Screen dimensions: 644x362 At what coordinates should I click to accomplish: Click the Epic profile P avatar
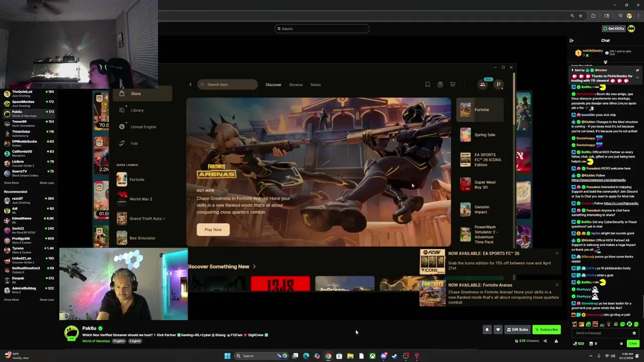[499, 84]
